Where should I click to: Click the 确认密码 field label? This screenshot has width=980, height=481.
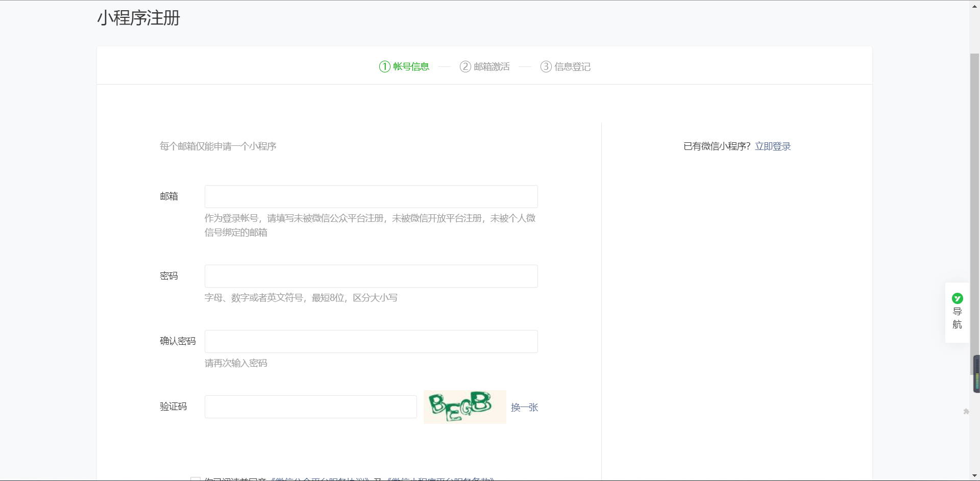178,341
